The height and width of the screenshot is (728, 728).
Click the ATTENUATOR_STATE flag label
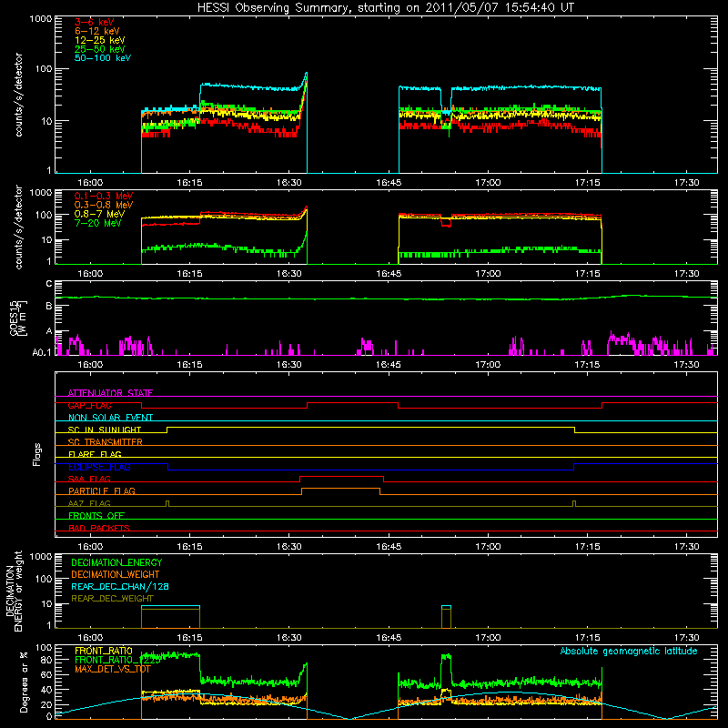point(110,393)
